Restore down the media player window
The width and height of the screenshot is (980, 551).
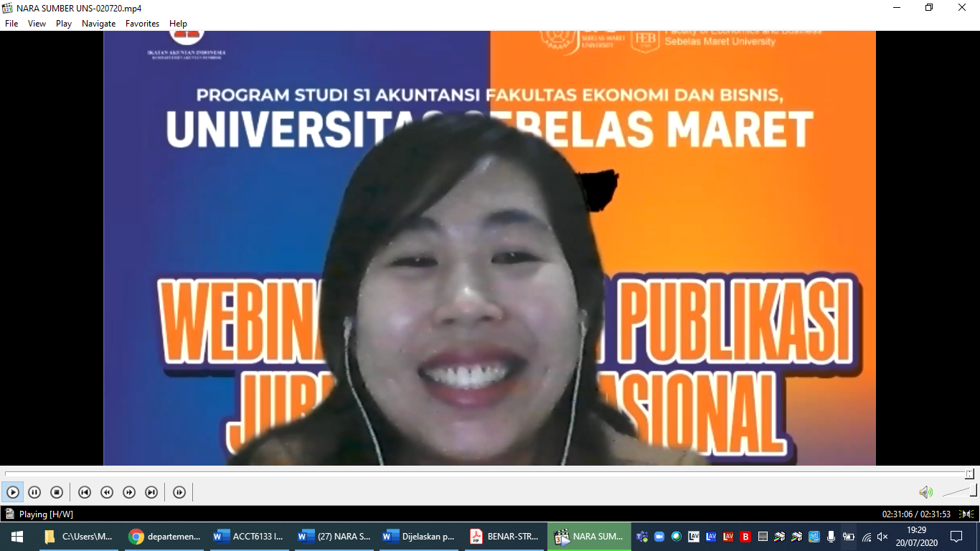930,8
